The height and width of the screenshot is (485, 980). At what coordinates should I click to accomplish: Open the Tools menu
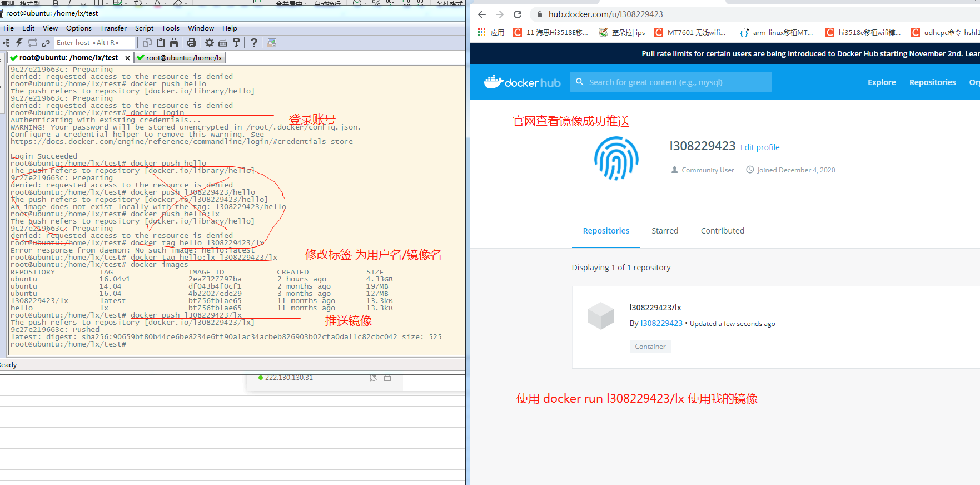[x=171, y=28]
